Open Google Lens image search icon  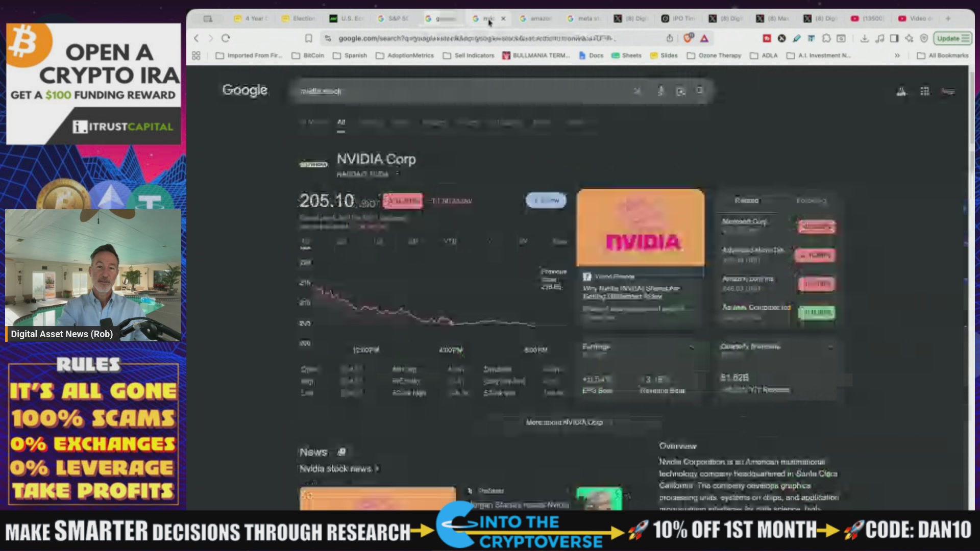(680, 91)
